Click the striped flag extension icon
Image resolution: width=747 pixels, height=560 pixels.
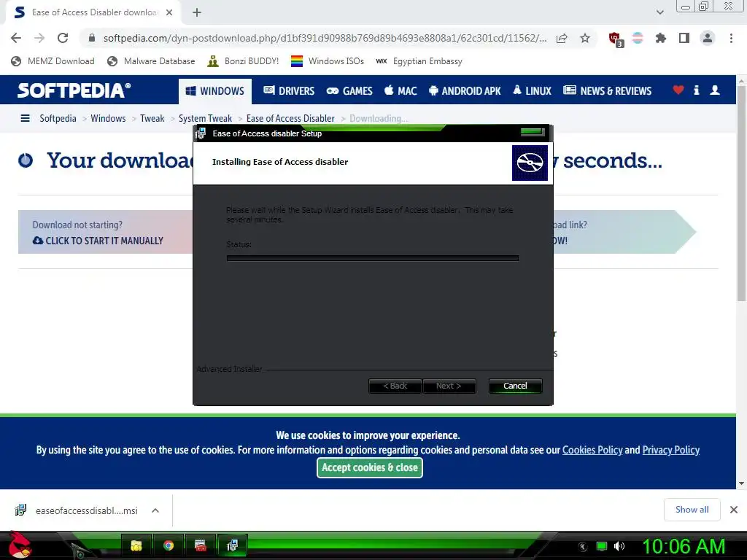(x=638, y=38)
